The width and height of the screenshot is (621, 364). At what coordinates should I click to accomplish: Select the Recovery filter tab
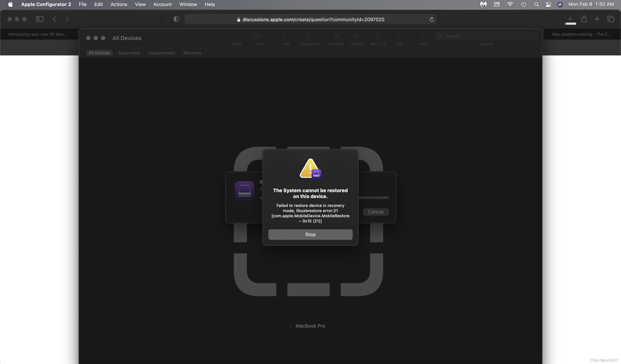click(192, 53)
